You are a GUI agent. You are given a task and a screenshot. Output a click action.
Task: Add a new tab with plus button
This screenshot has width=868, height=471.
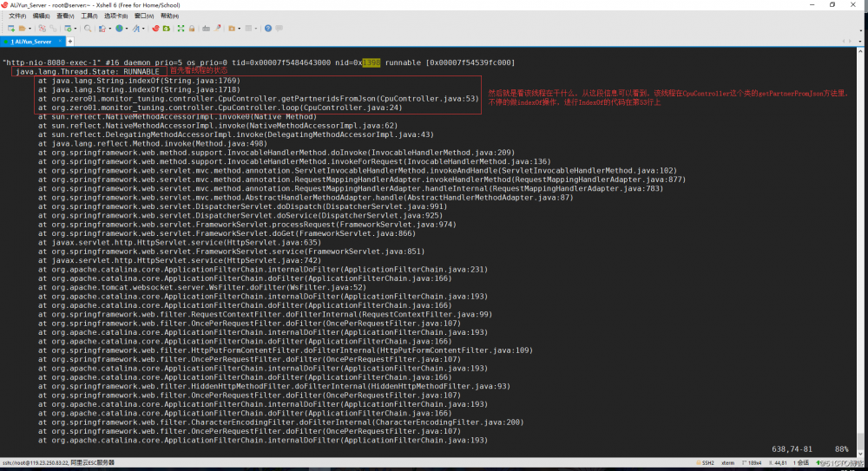(69, 42)
